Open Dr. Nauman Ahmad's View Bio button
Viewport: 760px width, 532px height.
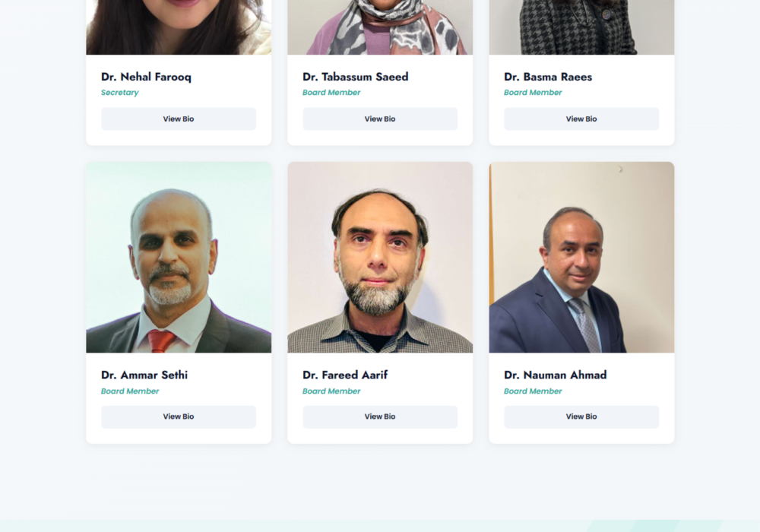point(581,416)
